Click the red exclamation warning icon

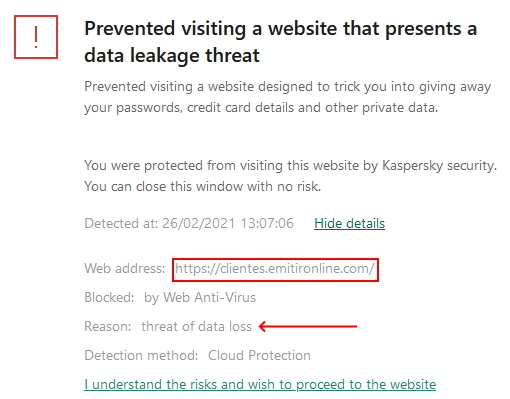pyautogui.click(x=36, y=37)
